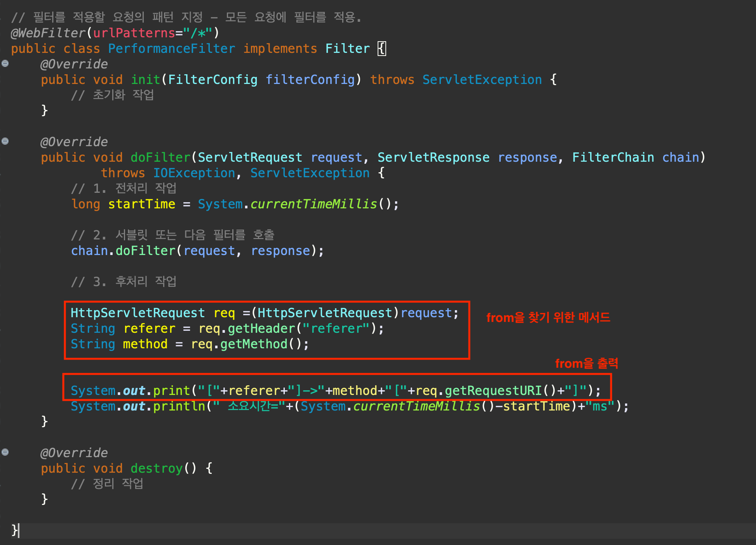Click the req.getMethod() call
756x545 pixels.
pyautogui.click(x=249, y=344)
